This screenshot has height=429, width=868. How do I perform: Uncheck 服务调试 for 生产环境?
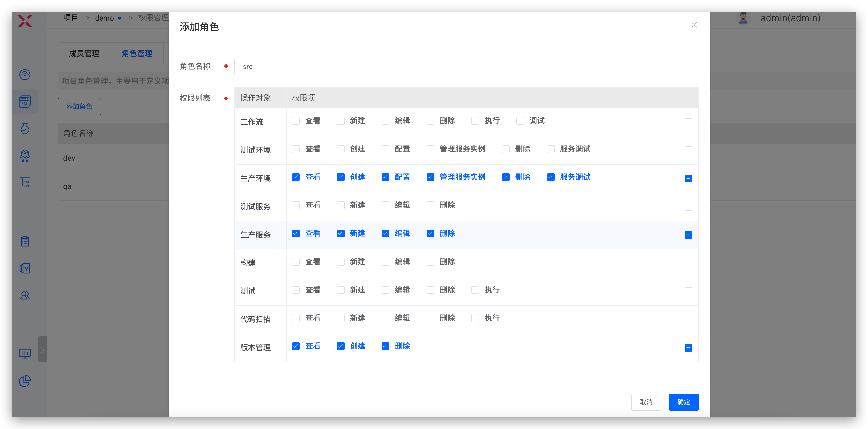pos(551,177)
